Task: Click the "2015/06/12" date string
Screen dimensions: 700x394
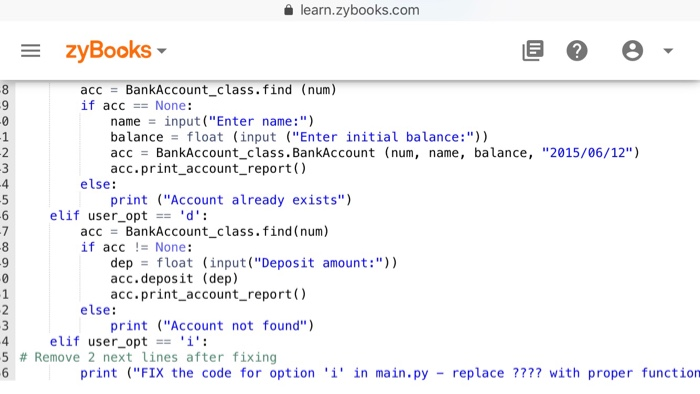Action: point(587,153)
